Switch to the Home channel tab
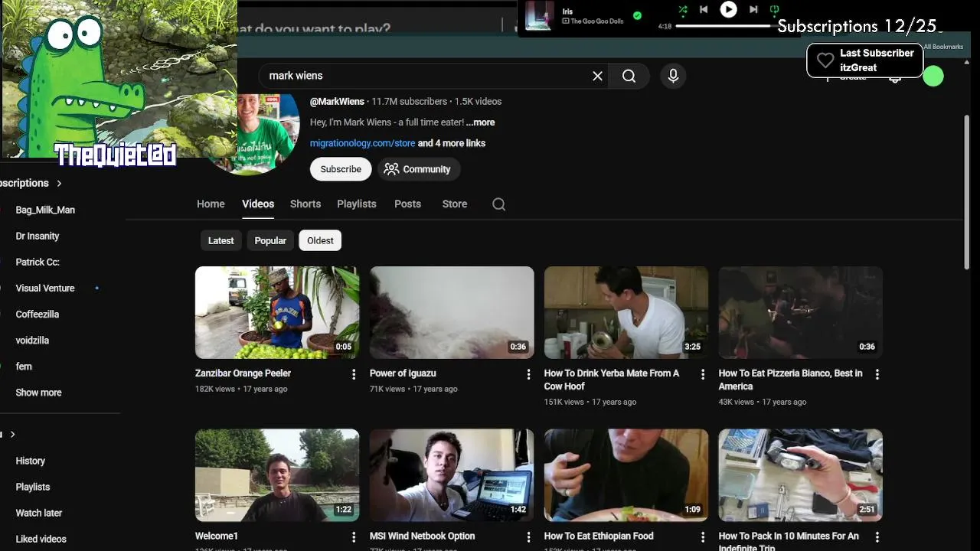 tap(211, 204)
